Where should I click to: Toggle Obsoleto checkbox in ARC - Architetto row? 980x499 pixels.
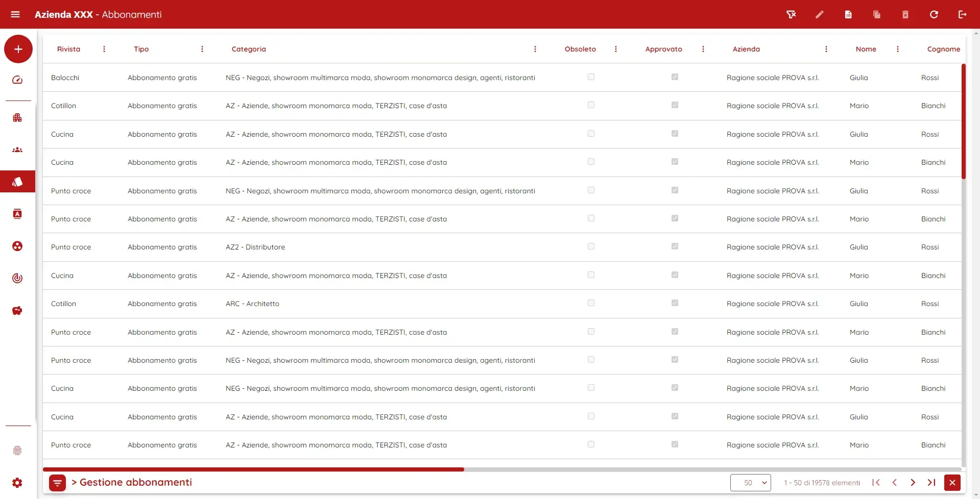[591, 303]
